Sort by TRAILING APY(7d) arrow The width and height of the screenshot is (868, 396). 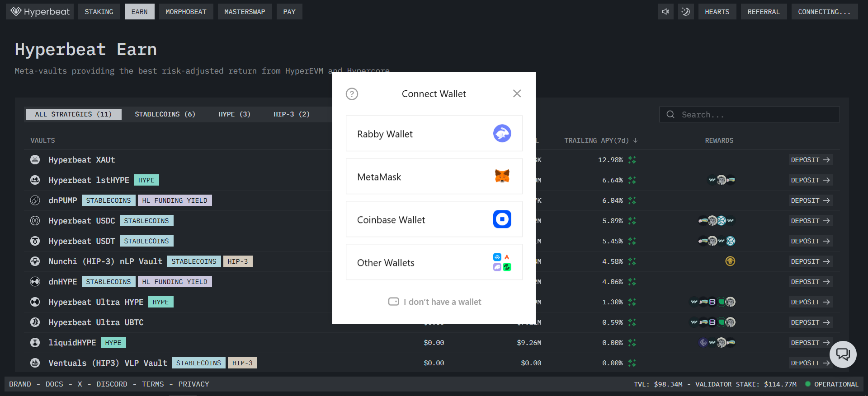[x=636, y=140]
